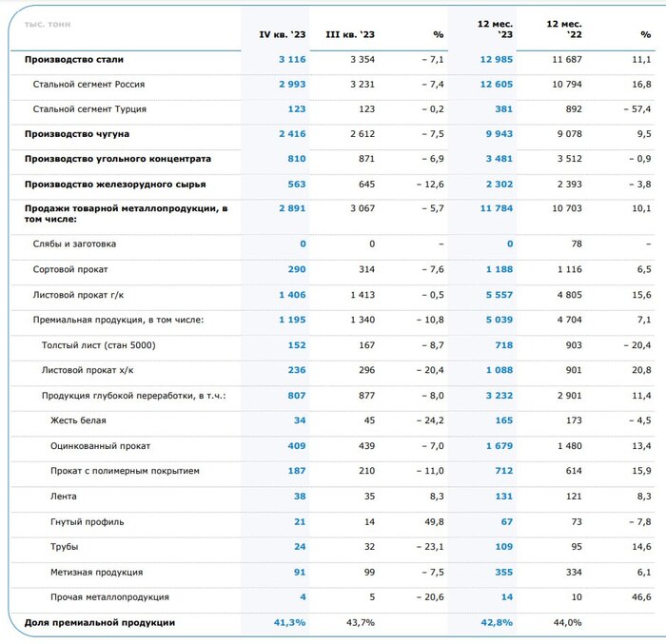Select the 'Премиальная продукция, в том числе:' row
The width and height of the screenshot is (666, 644).
pyautogui.click(x=118, y=320)
